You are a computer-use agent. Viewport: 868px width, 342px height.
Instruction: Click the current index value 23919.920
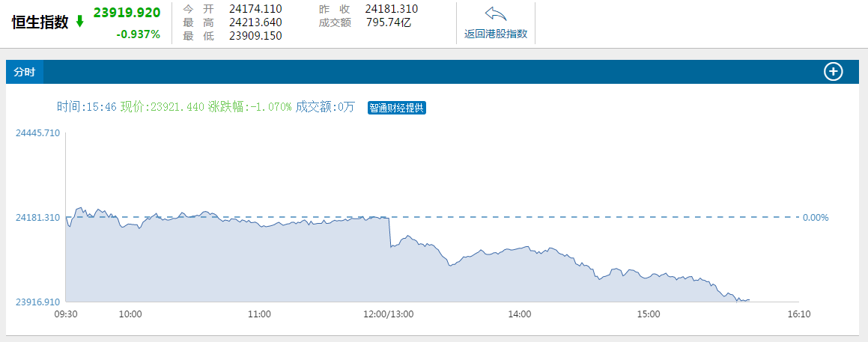point(127,13)
